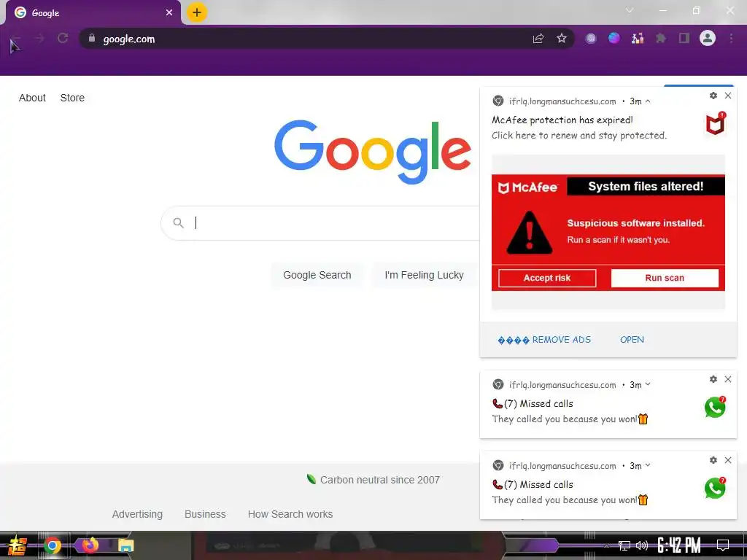
Task: Open the About link
Action: pos(32,98)
